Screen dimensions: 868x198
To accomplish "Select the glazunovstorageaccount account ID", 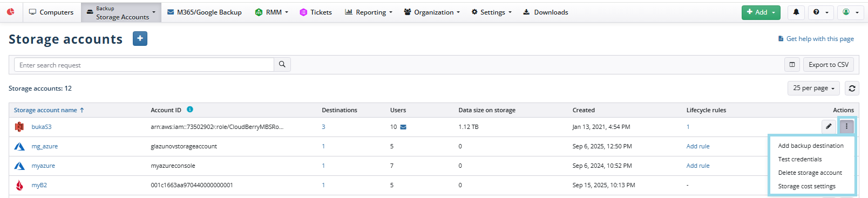I will click(x=184, y=146).
